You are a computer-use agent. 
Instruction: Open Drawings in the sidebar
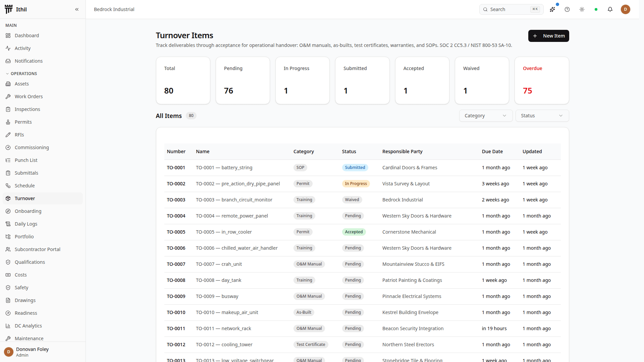click(43, 300)
